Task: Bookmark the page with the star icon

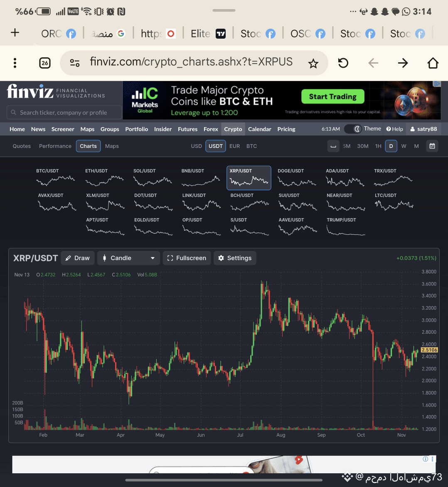Action: (x=313, y=63)
